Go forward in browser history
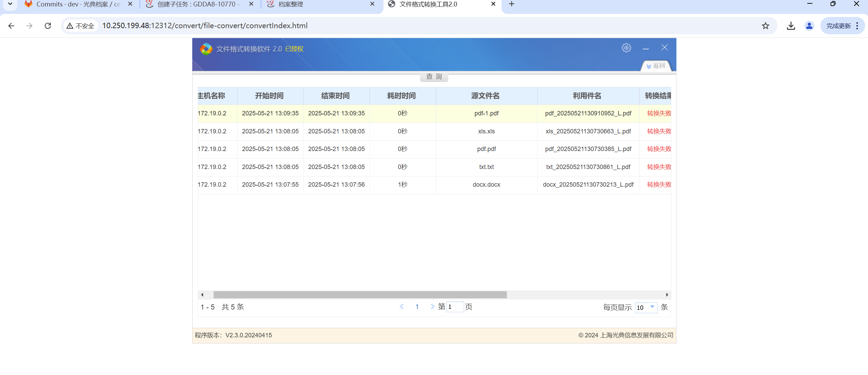The width and height of the screenshot is (868, 375). tap(29, 26)
